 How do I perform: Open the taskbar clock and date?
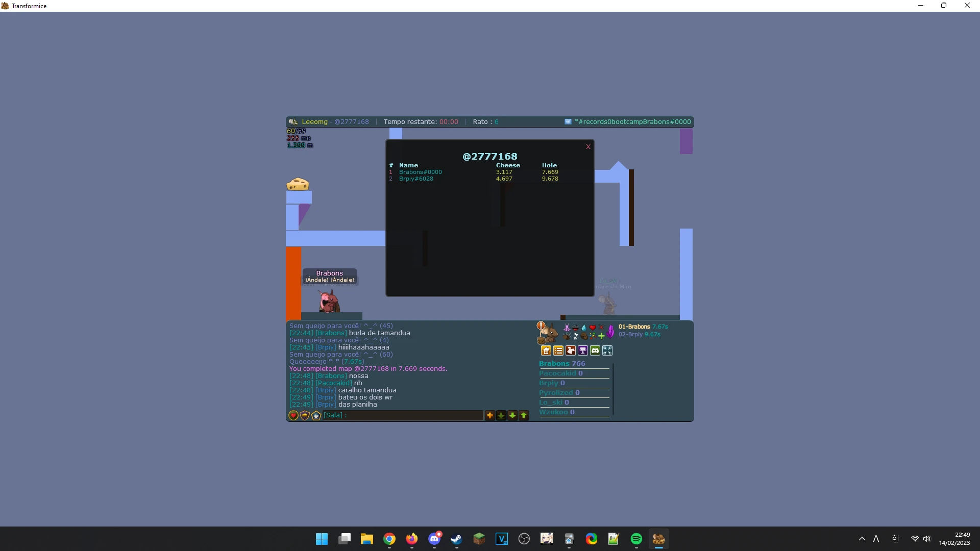[x=954, y=539]
